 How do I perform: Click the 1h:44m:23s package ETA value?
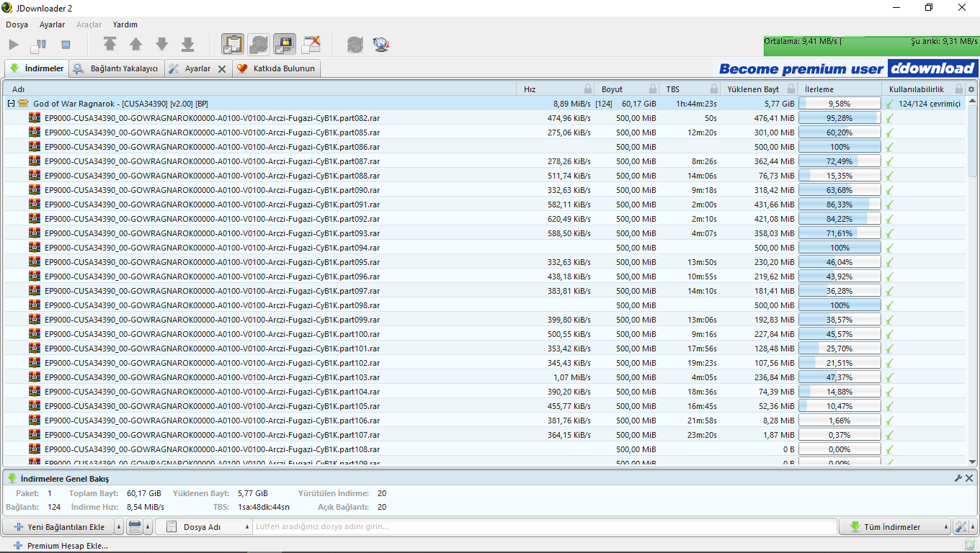click(x=696, y=104)
